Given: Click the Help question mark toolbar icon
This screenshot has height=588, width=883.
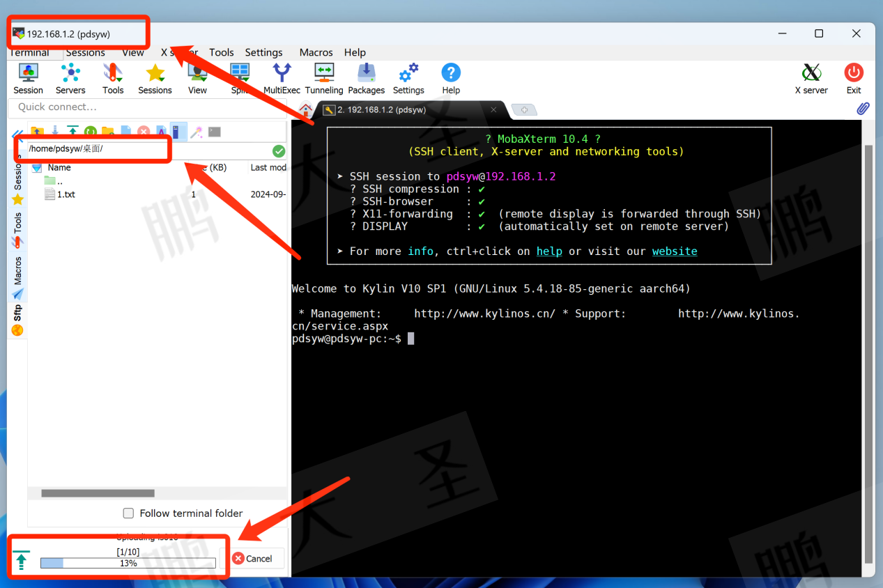Looking at the screenshot, I should [x=451, y=78].
